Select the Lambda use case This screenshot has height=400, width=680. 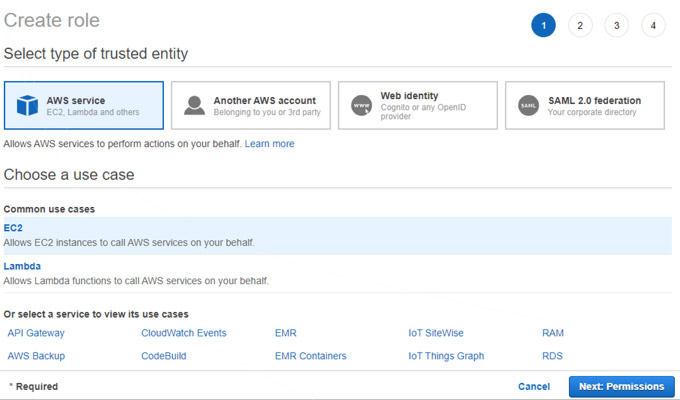(x=22, y=266)
